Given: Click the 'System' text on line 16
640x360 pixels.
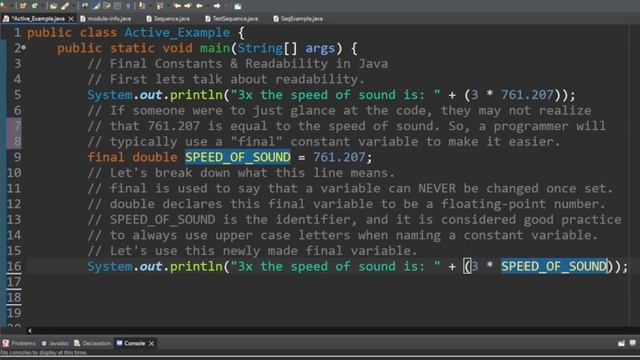Looking at the screenshot, I should [x=110, y=267].
